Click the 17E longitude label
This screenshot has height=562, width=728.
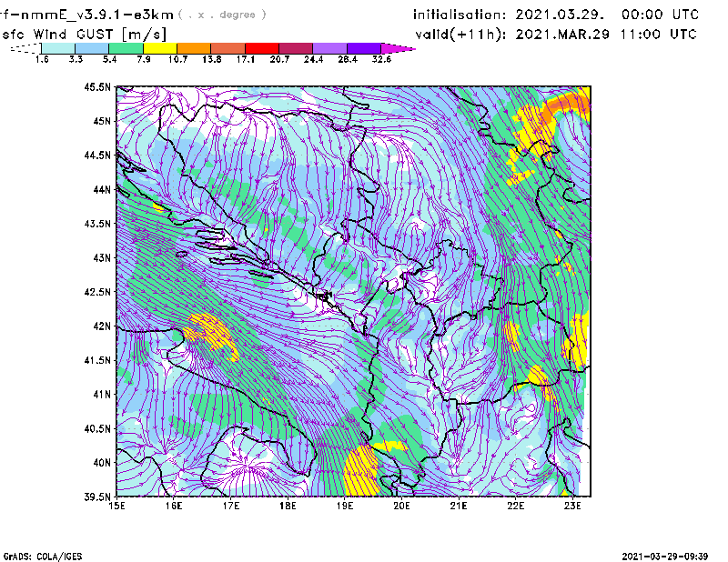231,506
